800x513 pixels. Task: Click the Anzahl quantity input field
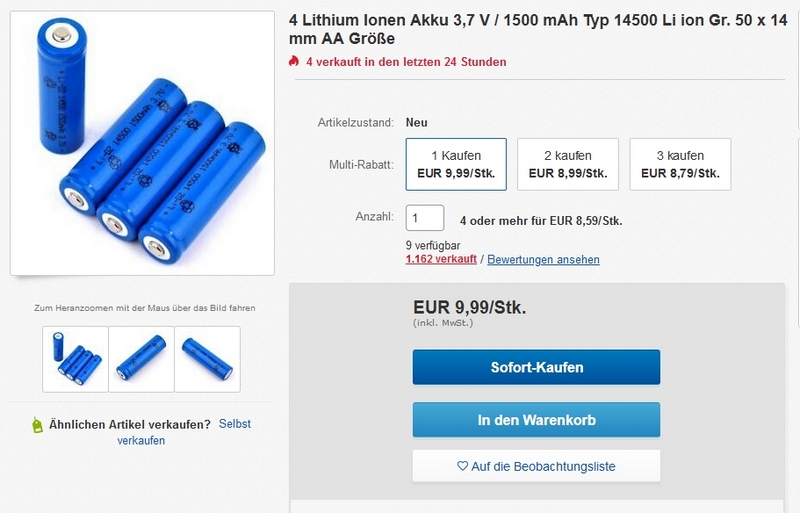(x=425, y=218)
